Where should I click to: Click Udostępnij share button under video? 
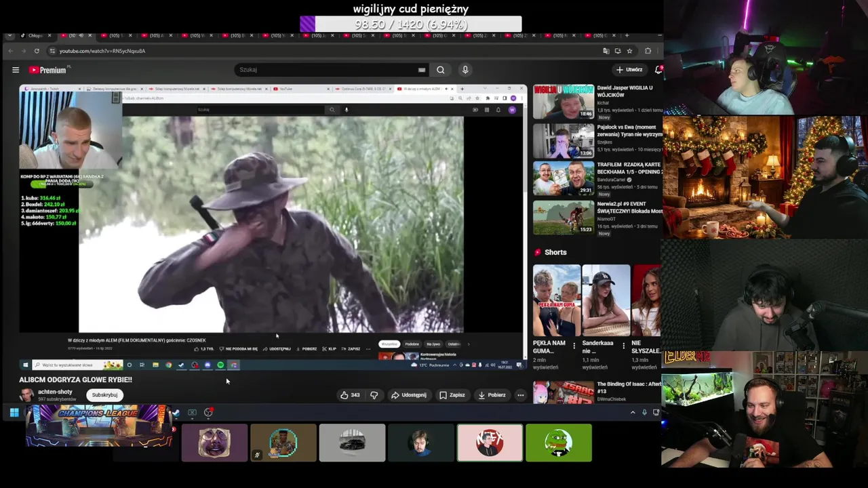pos(409,395)
